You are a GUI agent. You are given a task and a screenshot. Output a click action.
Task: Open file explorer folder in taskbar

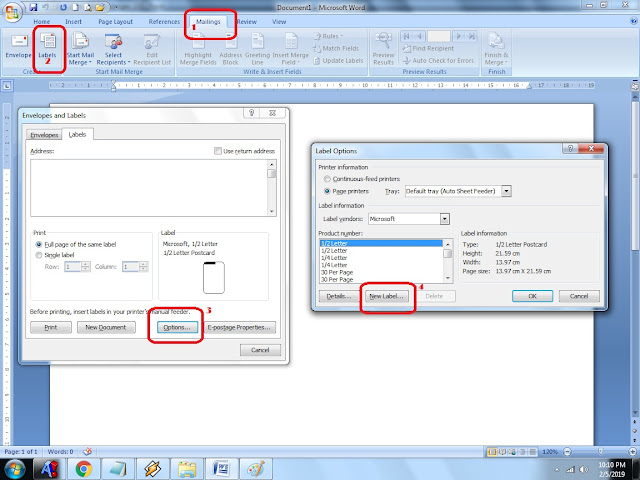[x=187, y=469]
